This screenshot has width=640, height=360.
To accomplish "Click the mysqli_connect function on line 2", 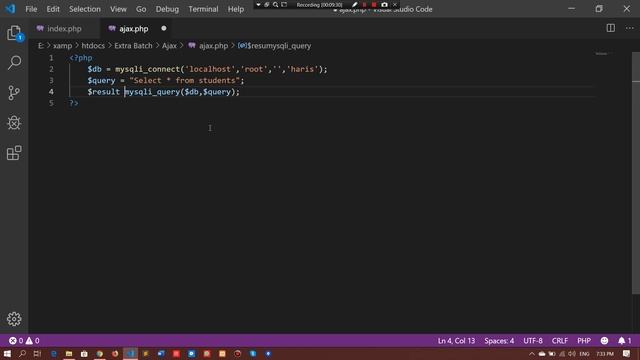I will [x=147, y=69].
